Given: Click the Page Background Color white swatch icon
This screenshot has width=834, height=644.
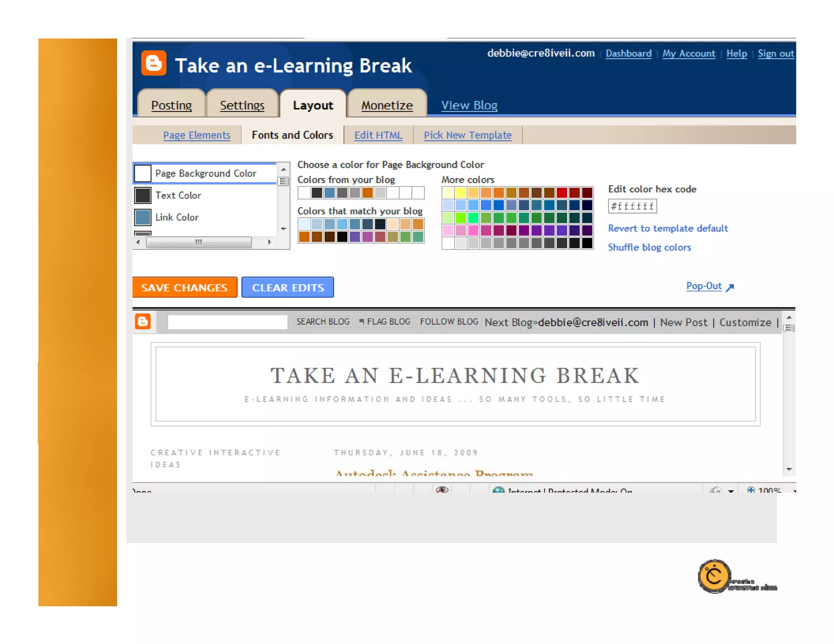Looking at the screenshot, I should point(143,173).
